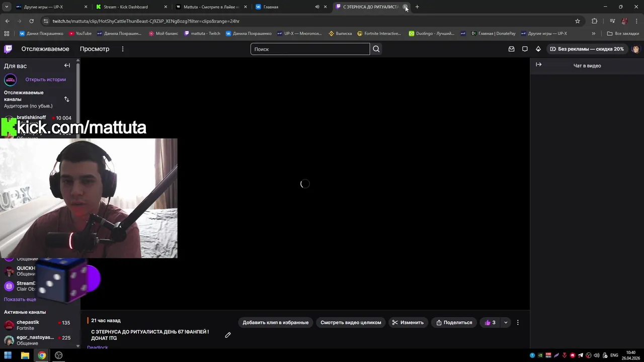The image size is (644, 362).
Task: Open the Отслеживаемое tab
Action: pyautogui.click(x=45, y=49)
